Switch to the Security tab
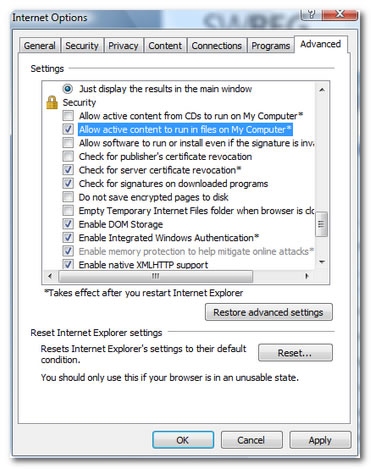Image resolution: width=371 pixels, height=469 pixels. point(82,46)
